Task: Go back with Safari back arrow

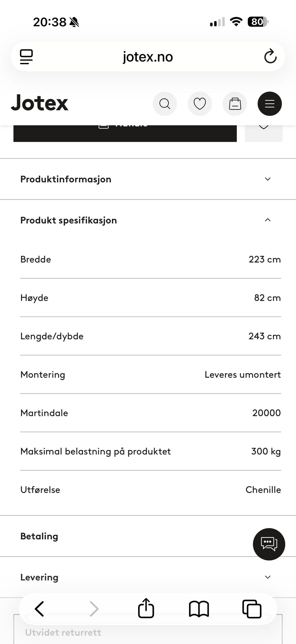Action: tap(39, 609)
